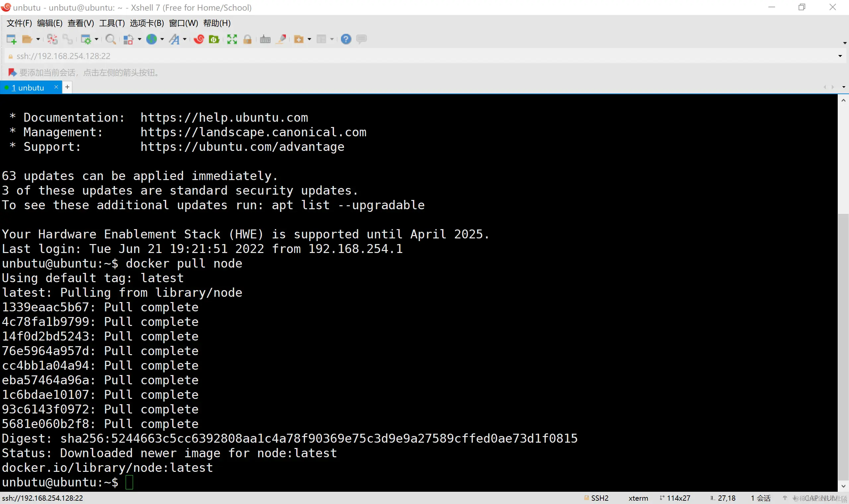Image resolution: width=849 pixels, height=504 pixels.
Task: Click the bookmark arrow to add session
Action: point(12,72)
